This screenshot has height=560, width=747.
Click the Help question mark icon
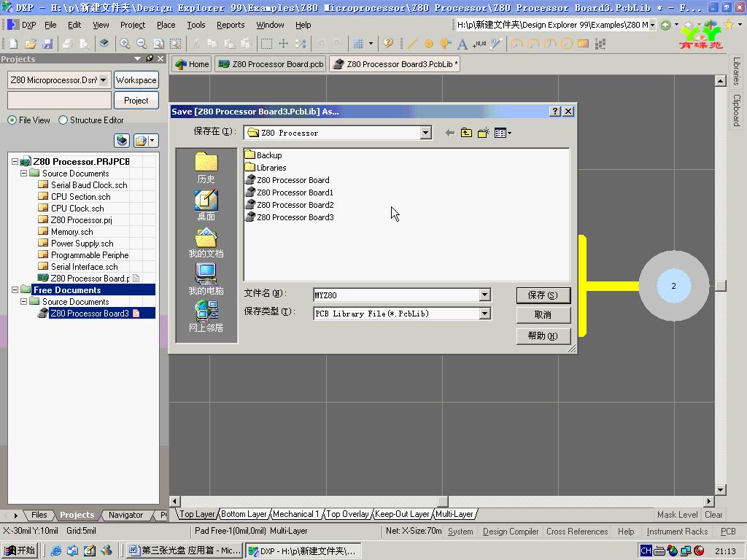388,44
